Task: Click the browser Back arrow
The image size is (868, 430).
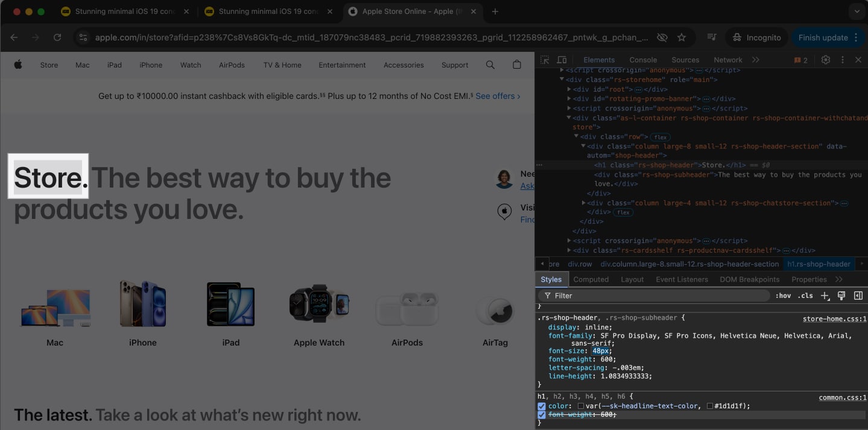Action: [14, 37]
